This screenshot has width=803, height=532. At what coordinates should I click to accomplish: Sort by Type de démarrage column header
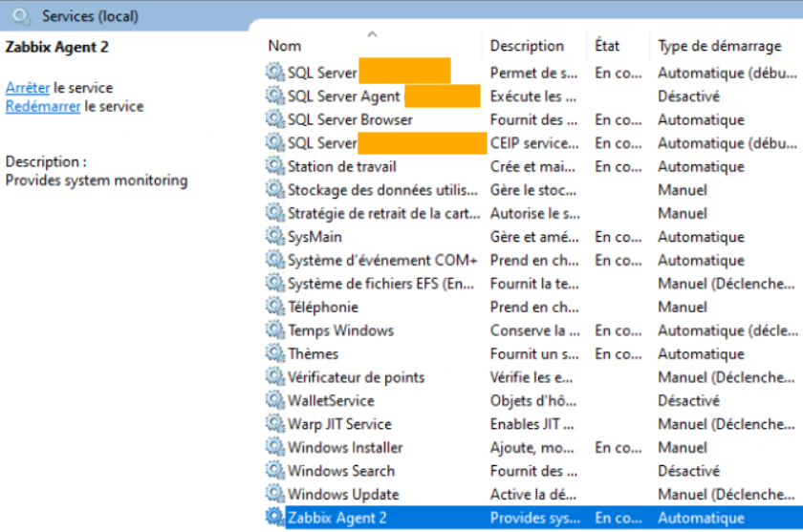point(720,46)
